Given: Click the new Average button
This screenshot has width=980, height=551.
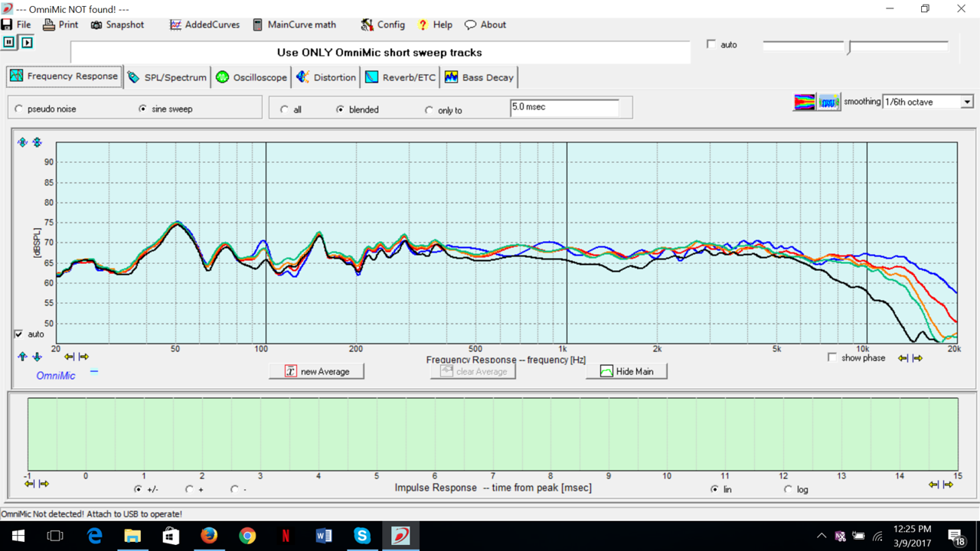Looking at the screenshot, I should coord(316,371).
